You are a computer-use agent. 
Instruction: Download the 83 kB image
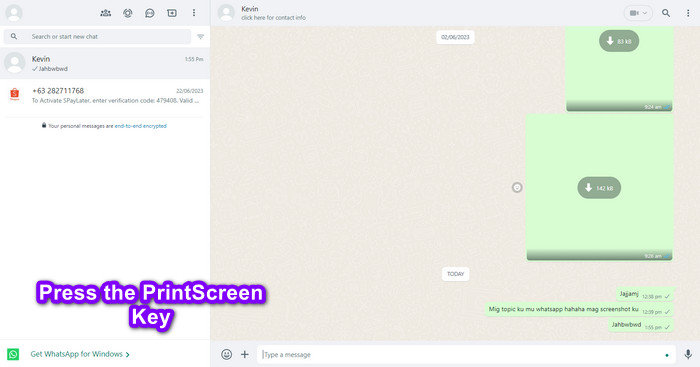tap(619, 41)
